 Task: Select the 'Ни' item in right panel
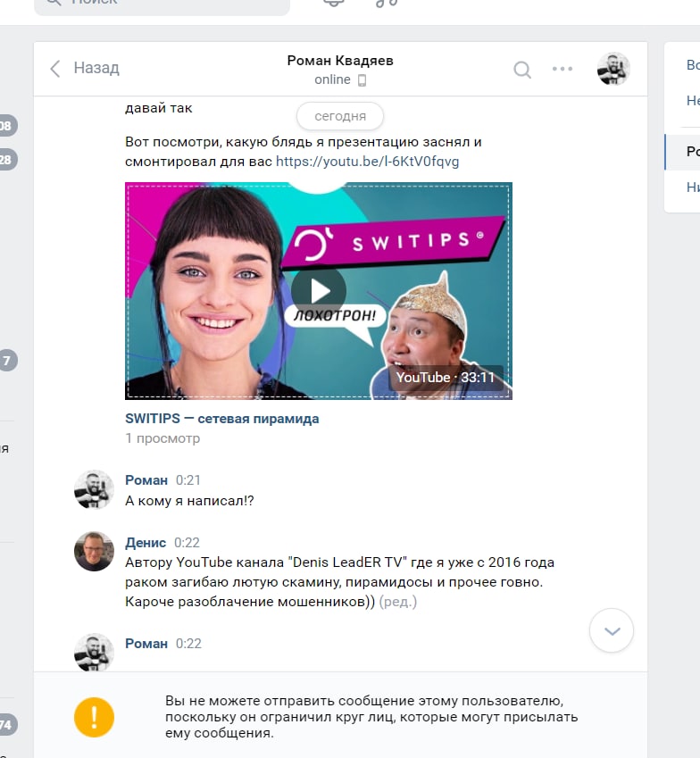pos(693,187)
